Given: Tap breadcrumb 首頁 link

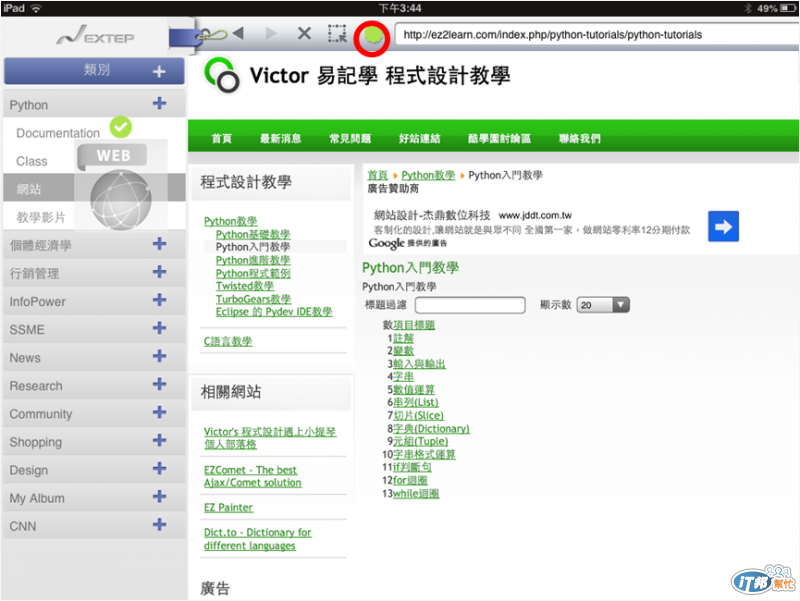Looking at the screenshot, I should (378, 175).
